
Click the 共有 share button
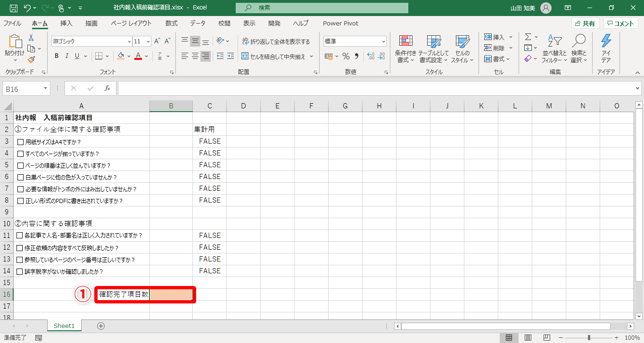coord(585,24)
